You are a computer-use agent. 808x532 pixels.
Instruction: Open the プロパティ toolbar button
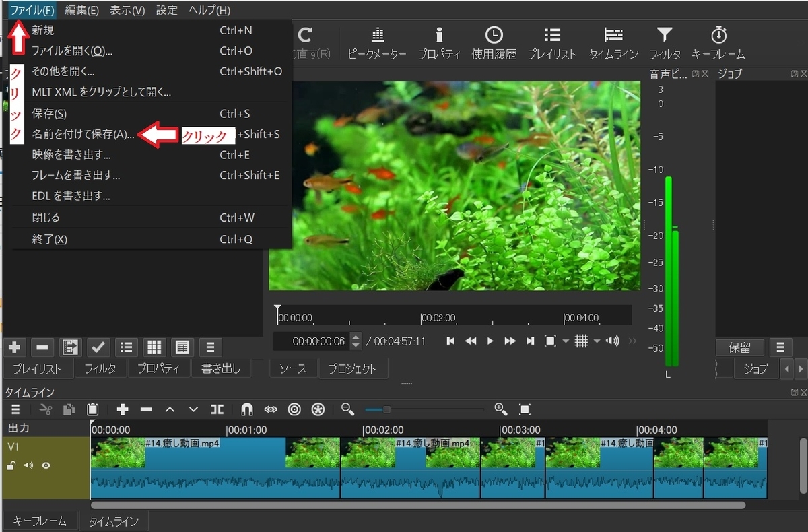click(x=439, y=44)
